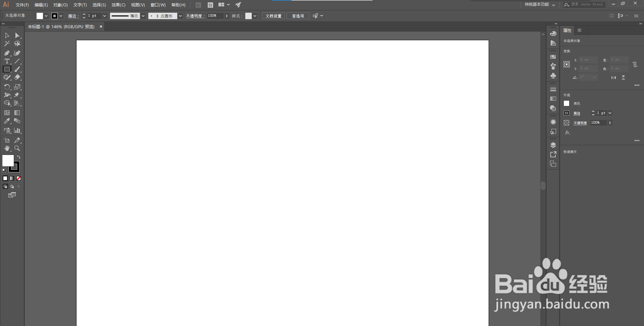Switch to the 库 tab

click(579, 31)
